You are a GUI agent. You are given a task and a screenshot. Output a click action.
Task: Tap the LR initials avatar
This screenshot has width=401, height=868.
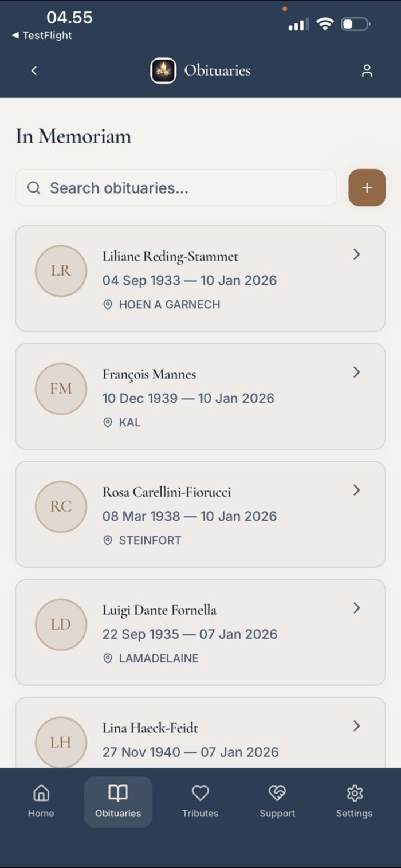coord(61,271)
